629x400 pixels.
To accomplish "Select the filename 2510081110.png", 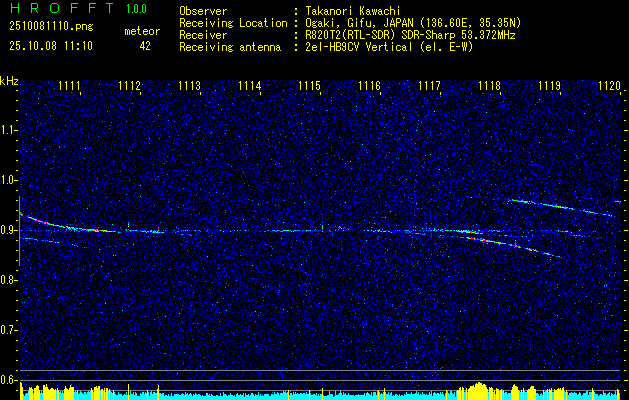I will click(x=51, y=27).
